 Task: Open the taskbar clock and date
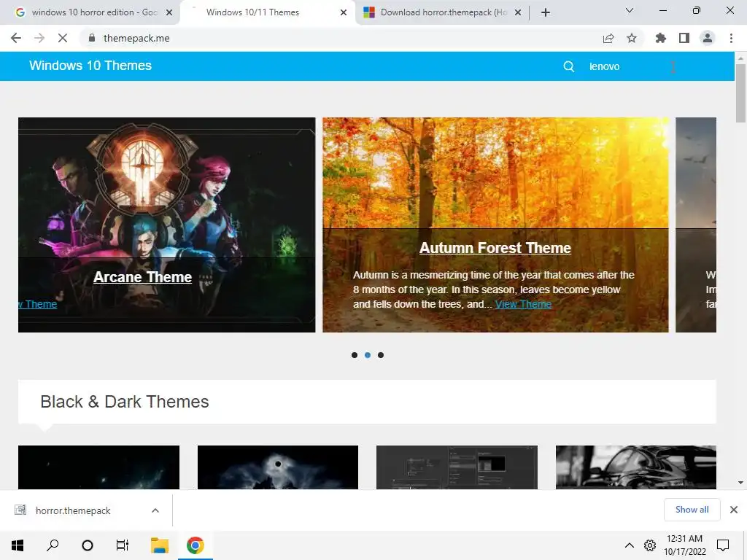[x=684, y=545]
